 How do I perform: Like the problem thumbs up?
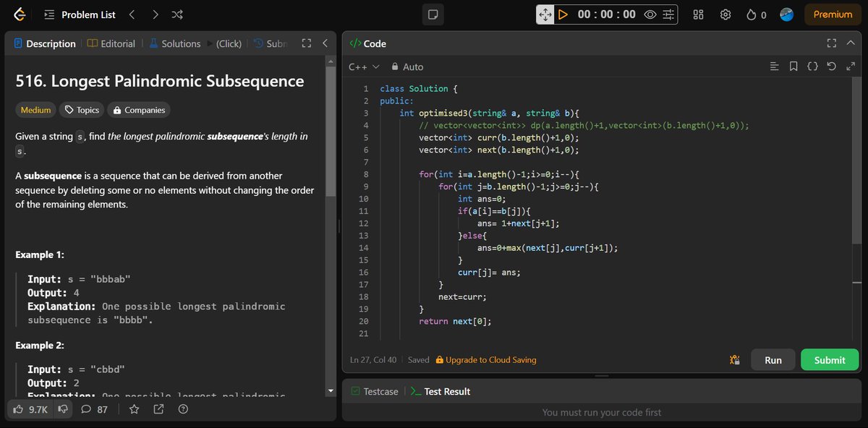30,409
